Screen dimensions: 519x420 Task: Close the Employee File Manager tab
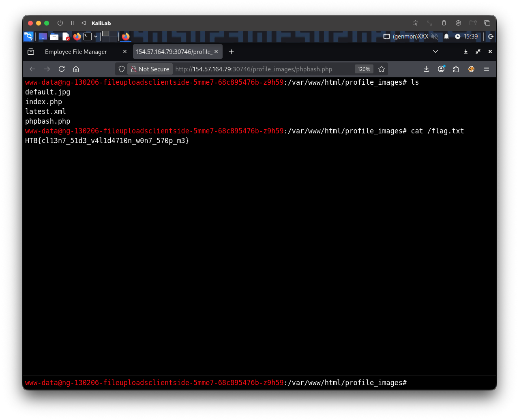tap(124, 51)
